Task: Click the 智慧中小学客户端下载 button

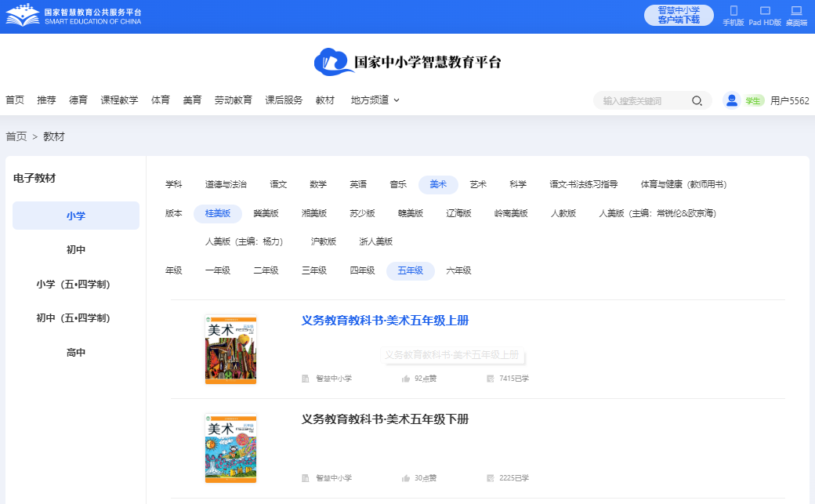Action: 679,15
